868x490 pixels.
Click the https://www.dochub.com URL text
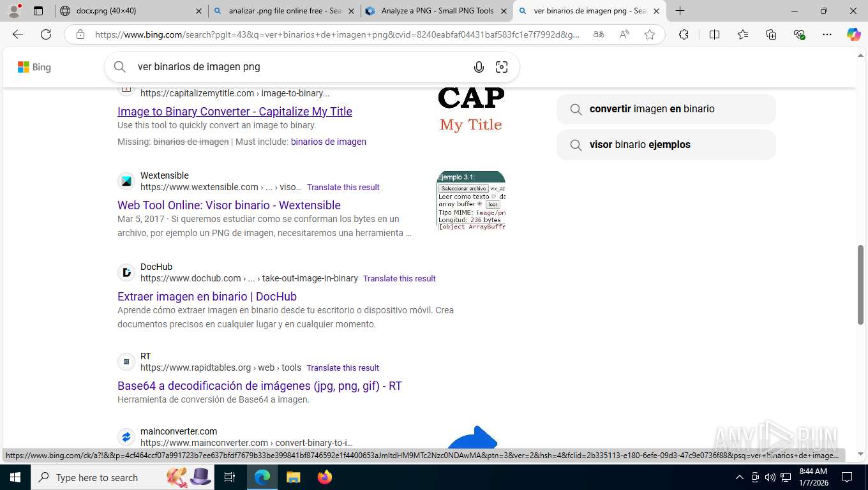249,278
